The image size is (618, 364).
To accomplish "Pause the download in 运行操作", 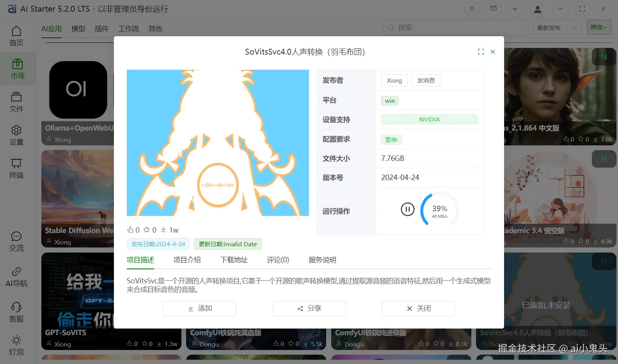I will [408, 209].
